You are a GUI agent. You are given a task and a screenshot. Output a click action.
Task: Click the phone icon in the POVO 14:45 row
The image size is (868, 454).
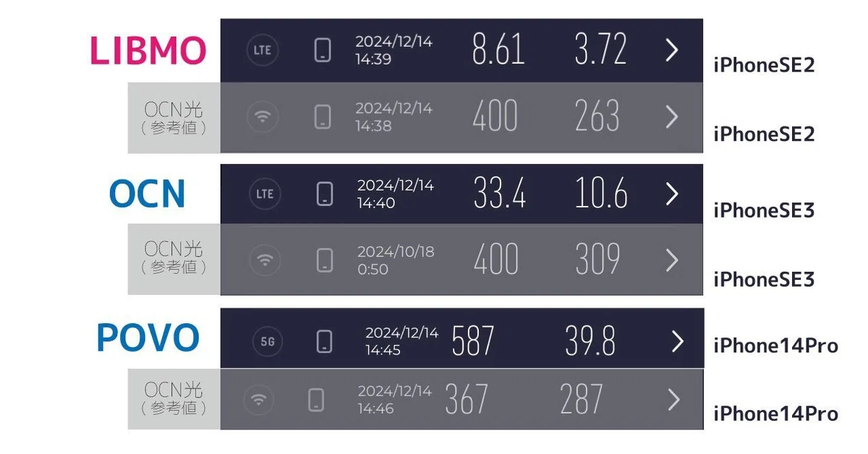tap(325, 341)
